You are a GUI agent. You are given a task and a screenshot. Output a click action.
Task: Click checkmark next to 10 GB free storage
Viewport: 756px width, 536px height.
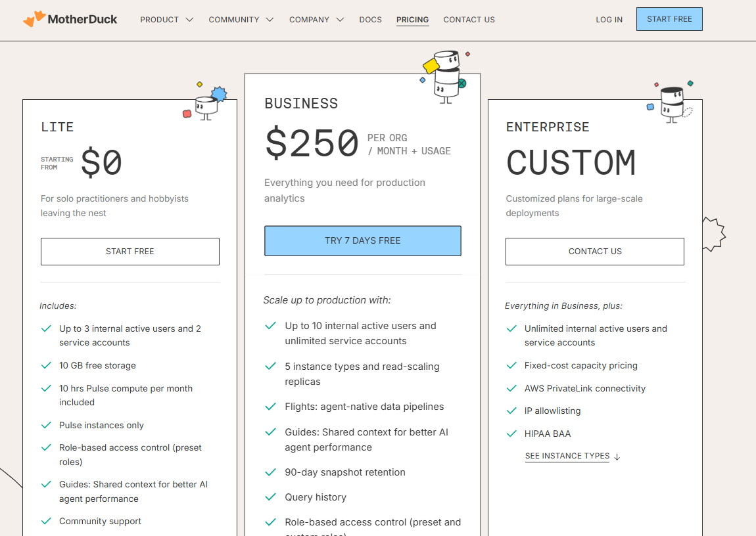[x=46, y=365]
